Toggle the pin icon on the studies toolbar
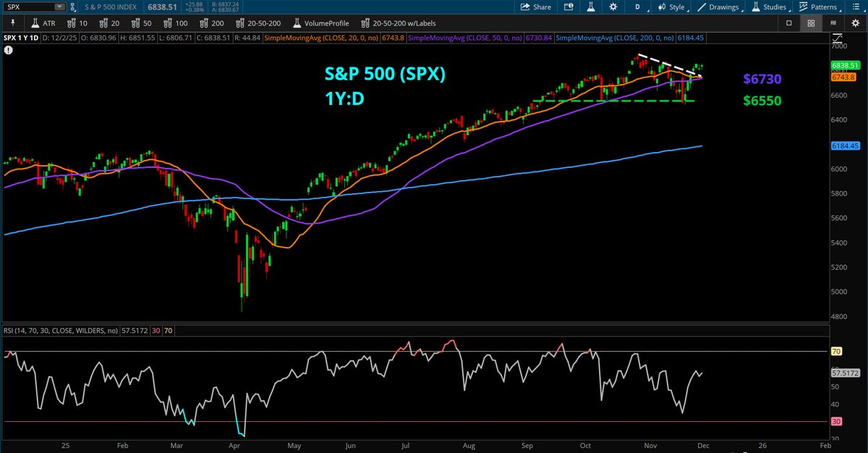 point(12,22)
